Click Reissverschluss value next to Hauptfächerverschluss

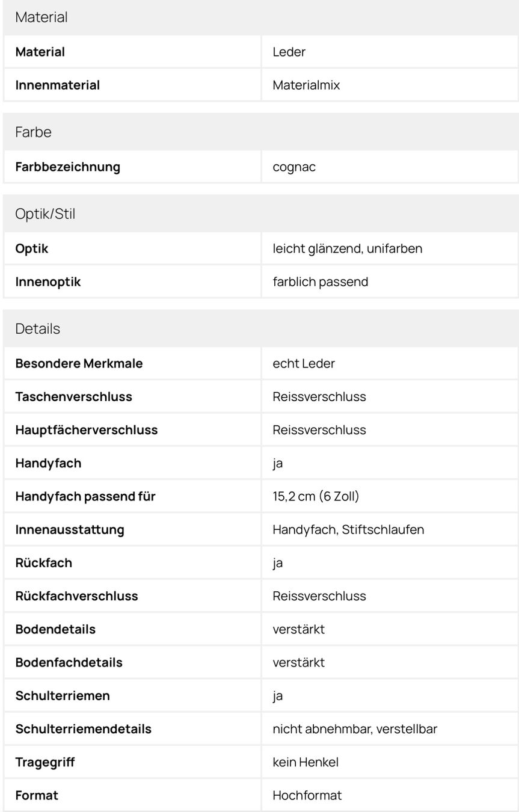click(319, 429)
